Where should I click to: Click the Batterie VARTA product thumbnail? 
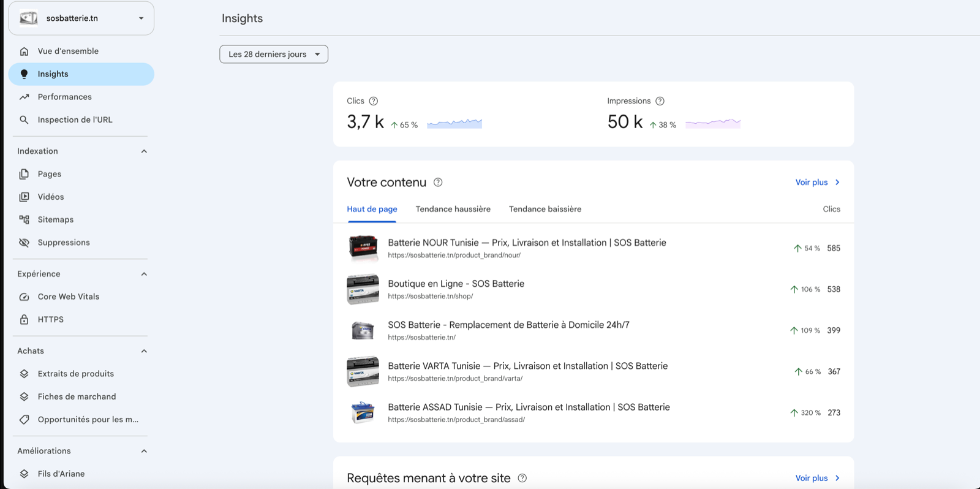[x=363, y=371]
